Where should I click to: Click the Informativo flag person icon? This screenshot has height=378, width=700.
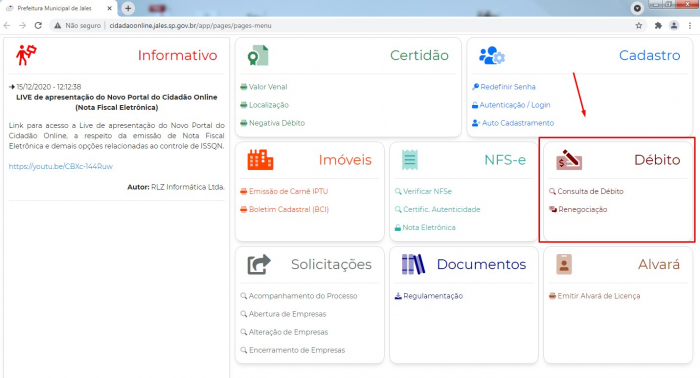[x=26, y=55]
